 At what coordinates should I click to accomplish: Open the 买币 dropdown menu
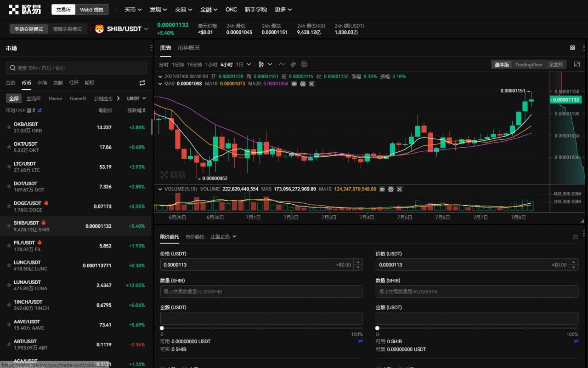pos(133,9)
